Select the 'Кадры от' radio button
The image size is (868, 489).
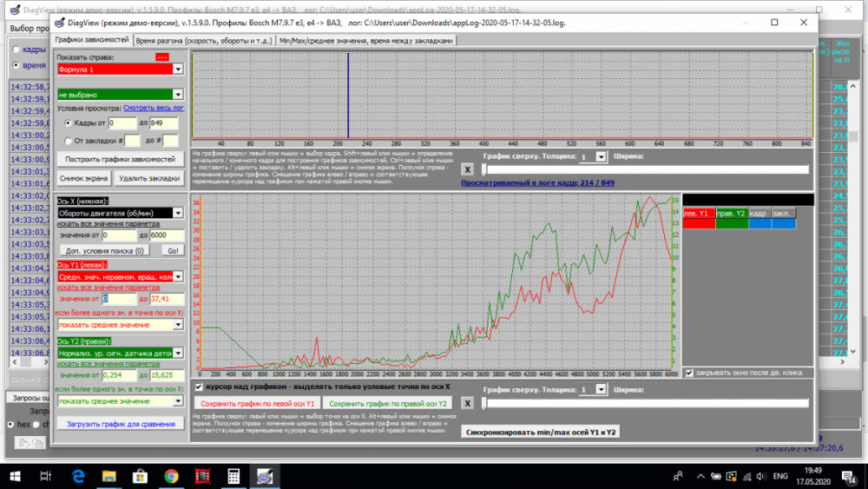click(x=69, y=123)
